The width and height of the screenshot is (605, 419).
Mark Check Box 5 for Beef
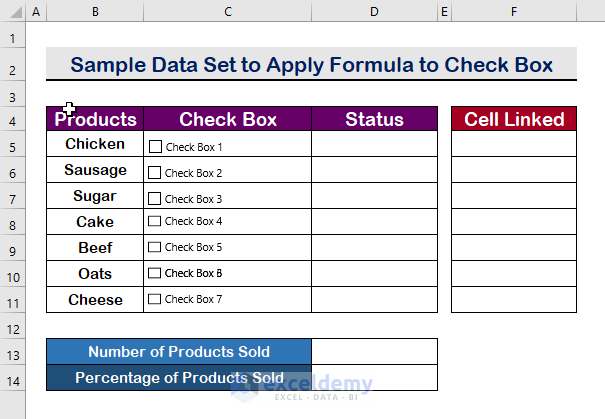click(155, 247)
